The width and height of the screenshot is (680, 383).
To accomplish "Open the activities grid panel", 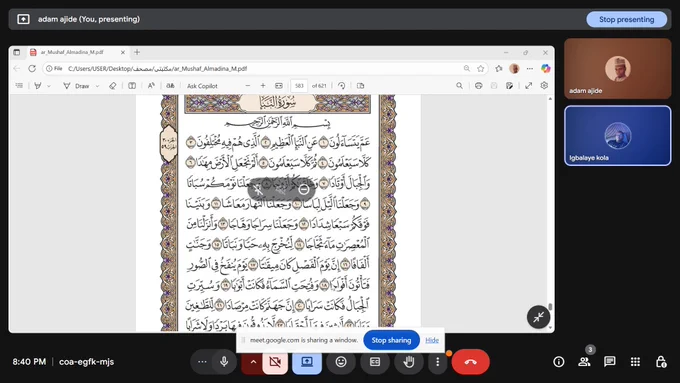I will [x=635, y=361].
